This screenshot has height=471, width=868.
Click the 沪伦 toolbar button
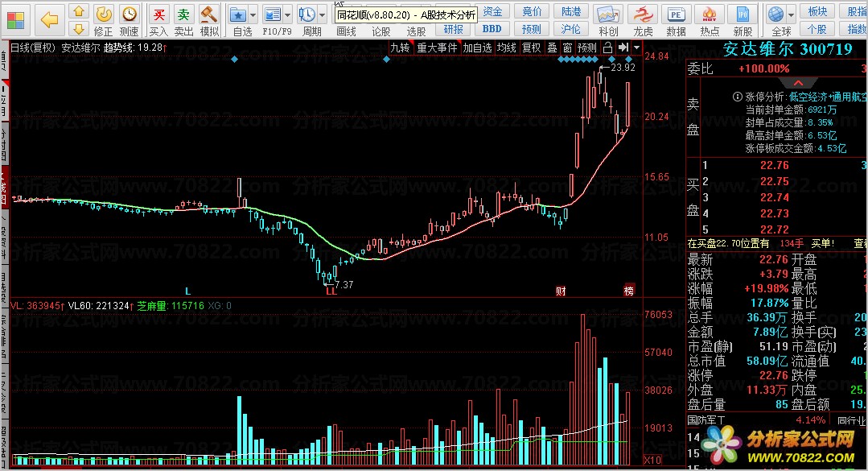[570, 29]
